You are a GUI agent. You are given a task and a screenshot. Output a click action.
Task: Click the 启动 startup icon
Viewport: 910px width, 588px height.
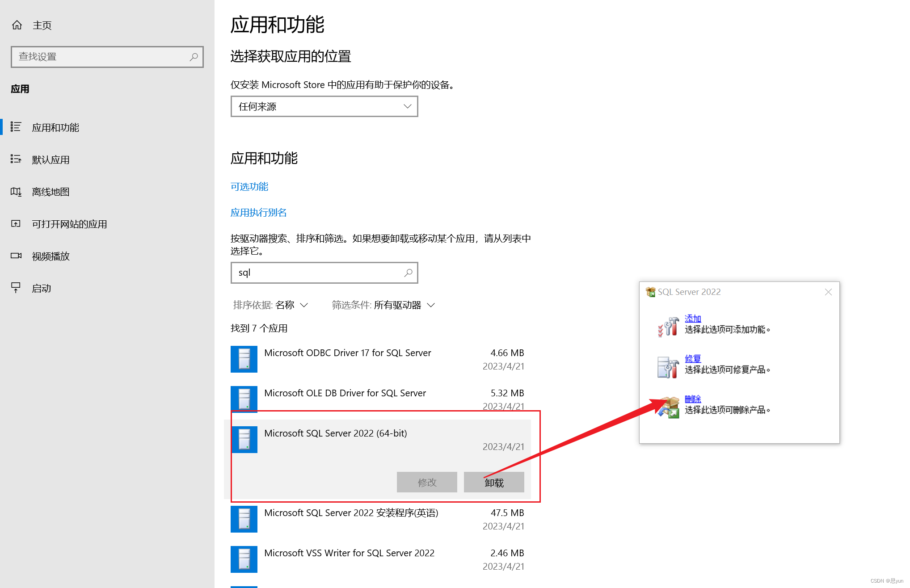(x=16, y=288)
